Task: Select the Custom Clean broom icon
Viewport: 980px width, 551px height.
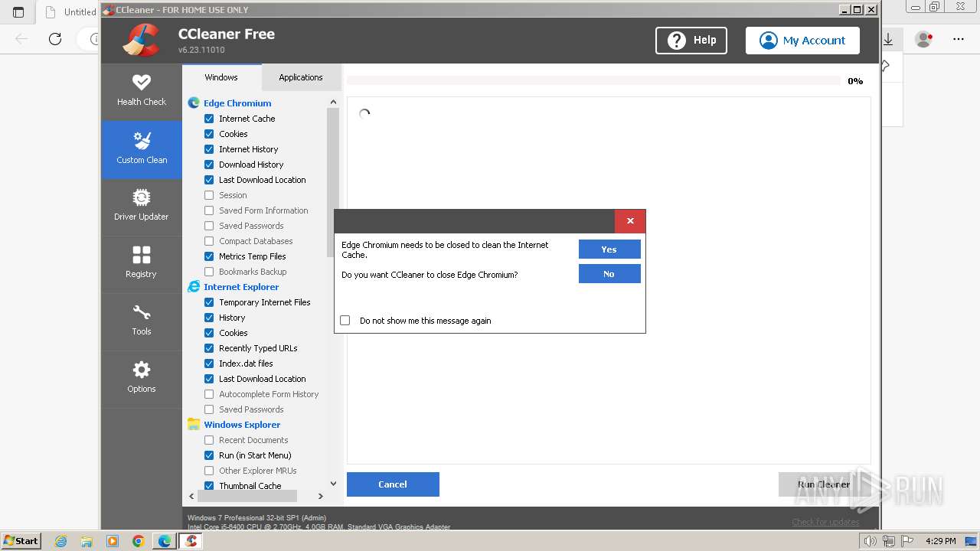Action: pyautogui.click(x=142, y=141)
